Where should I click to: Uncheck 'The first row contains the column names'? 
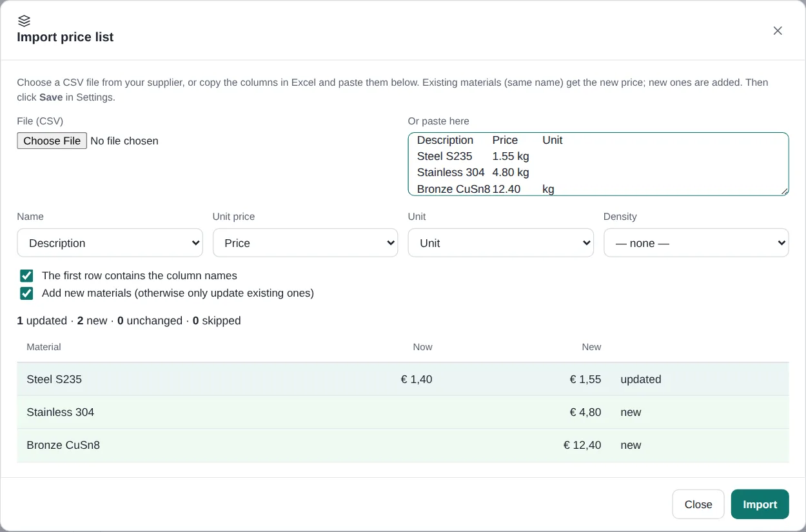pyautogui.click(x=26, y=276)
